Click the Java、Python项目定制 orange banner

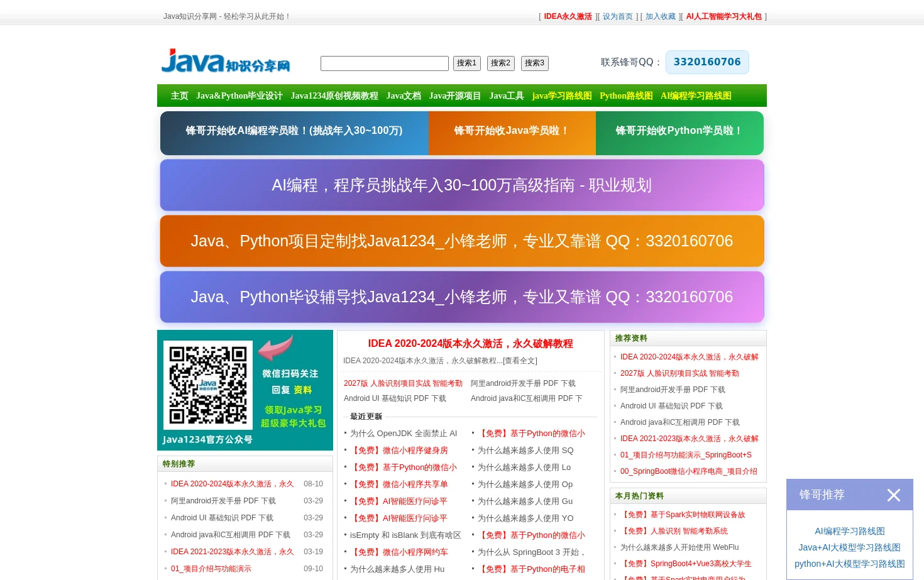point(462,241)
